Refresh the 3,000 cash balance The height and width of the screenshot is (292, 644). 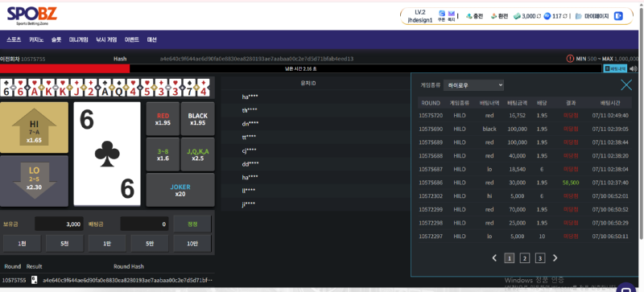click(539, 16)
